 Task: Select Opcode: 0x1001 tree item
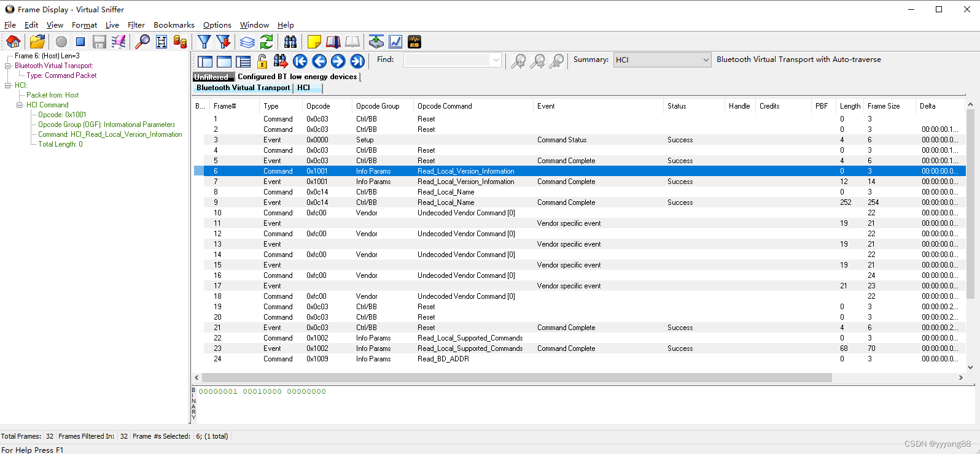click(62, 115)
